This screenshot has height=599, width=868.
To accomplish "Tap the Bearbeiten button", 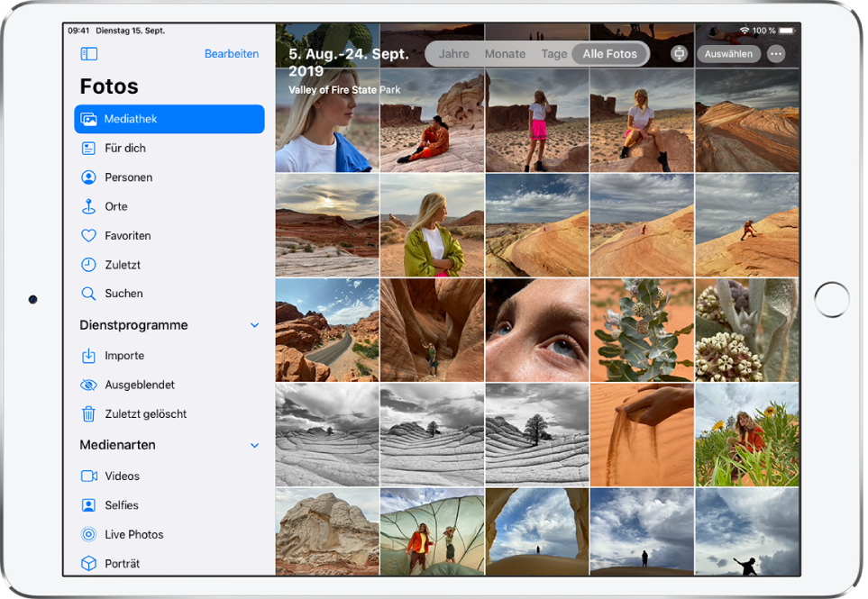I will (232, 53).
